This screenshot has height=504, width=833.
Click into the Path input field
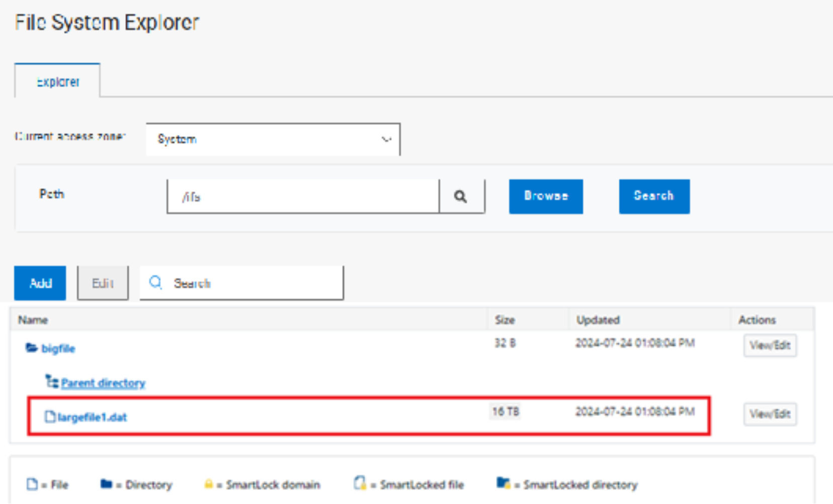pyautogui.click(x=303, y=196)
